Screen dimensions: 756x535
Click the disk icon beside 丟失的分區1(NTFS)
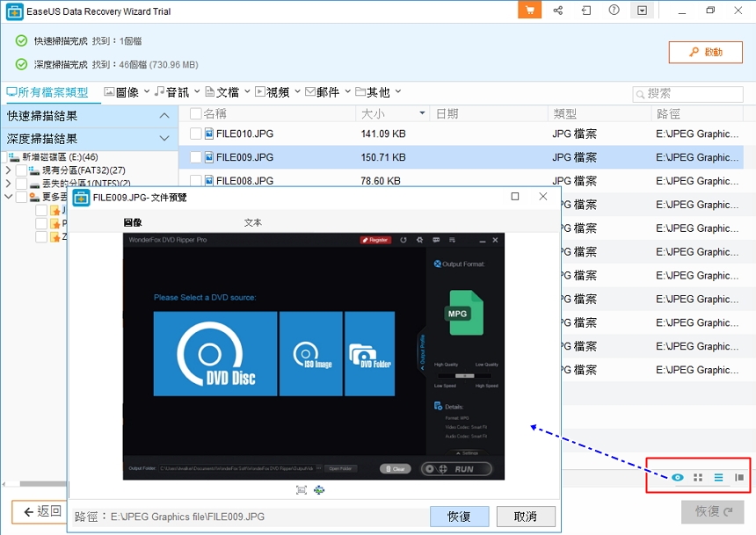[x=33, y=184]
